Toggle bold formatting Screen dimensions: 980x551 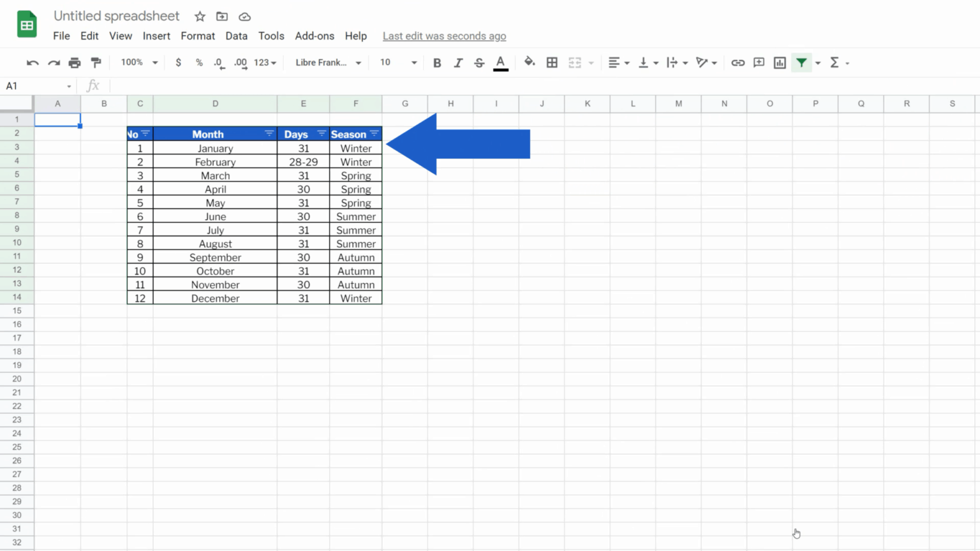point(437,62)
